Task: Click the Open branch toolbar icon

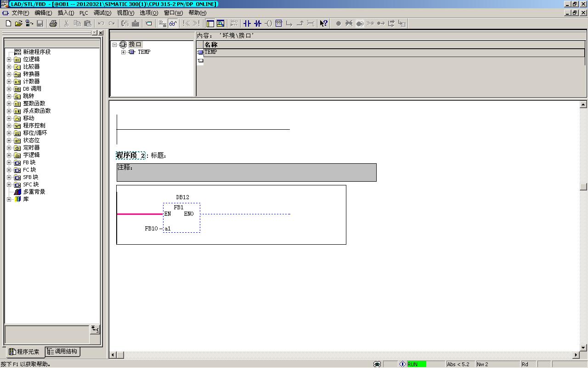Action: tap(289, 23)
